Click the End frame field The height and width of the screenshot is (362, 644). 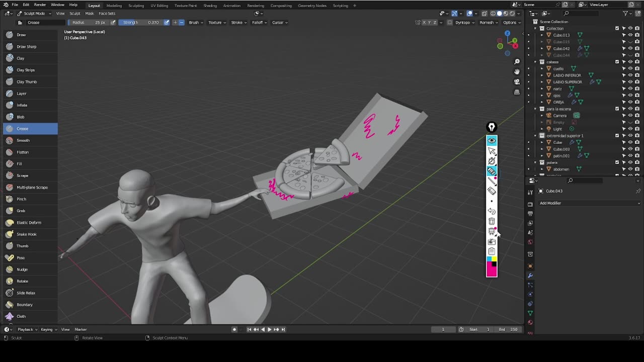click(x=509, y=329)
